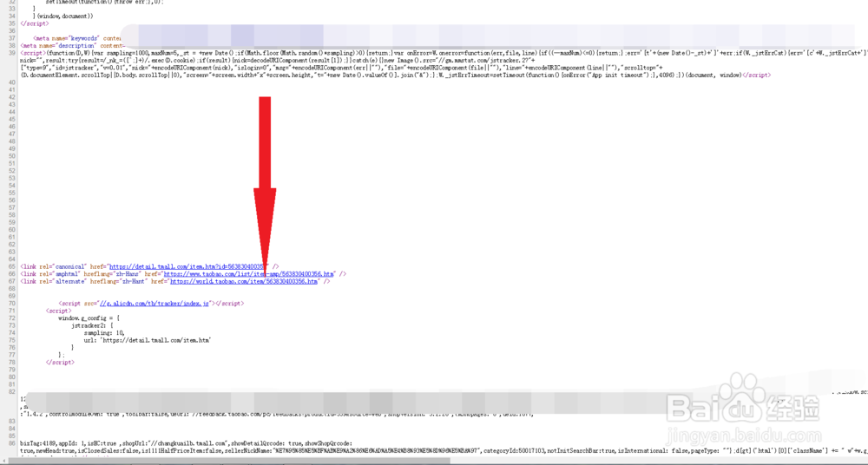Click the text "window.g_config = {"
The image size is (868, 465).
[89, 318]
